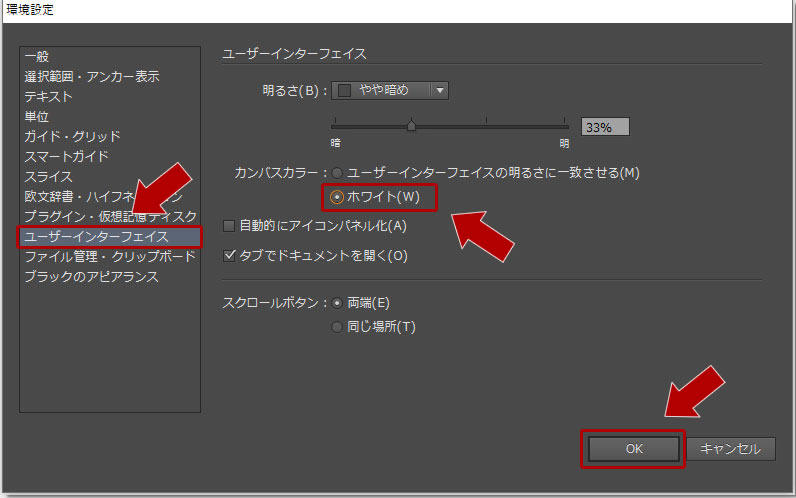Select 両端 scroll button option

pos(337,303)
